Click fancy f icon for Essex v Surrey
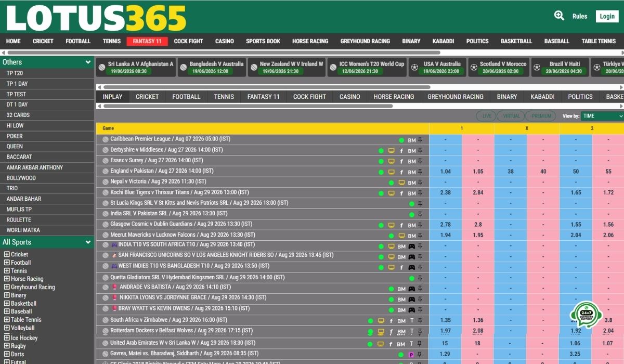This screenshot has height=364, width=624. tap(401, 161)
